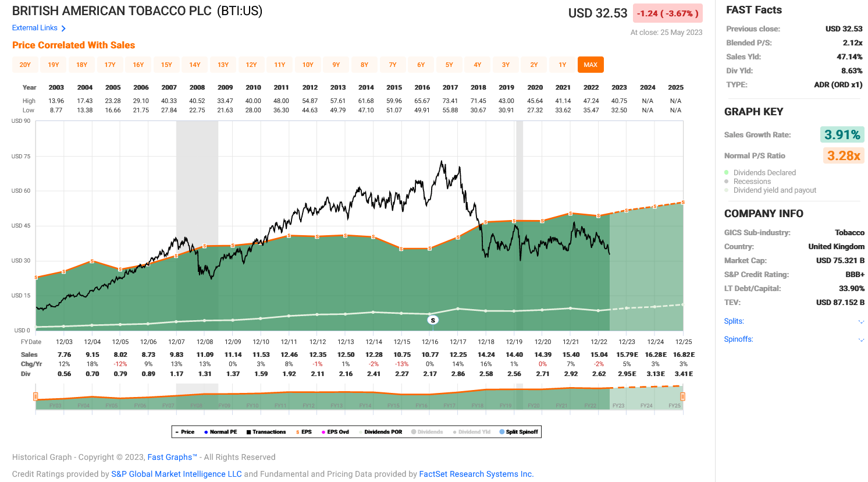
Task: Click 2022 sales value 15.04
Action: point(599,355)
